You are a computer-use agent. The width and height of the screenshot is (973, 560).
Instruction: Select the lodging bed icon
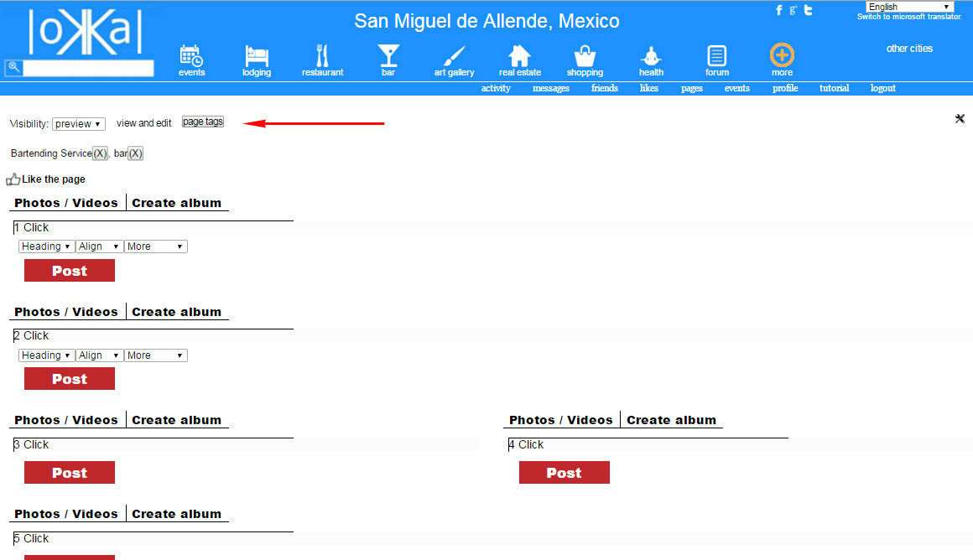[257, 56]
